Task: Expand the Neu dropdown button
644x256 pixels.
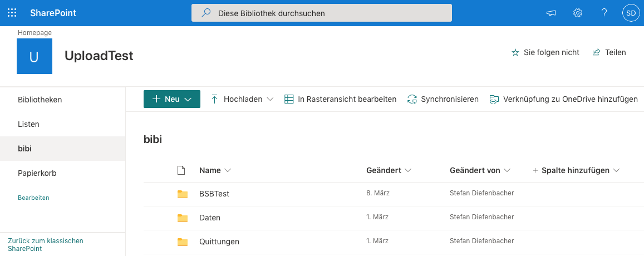Action: pos(172,99)
